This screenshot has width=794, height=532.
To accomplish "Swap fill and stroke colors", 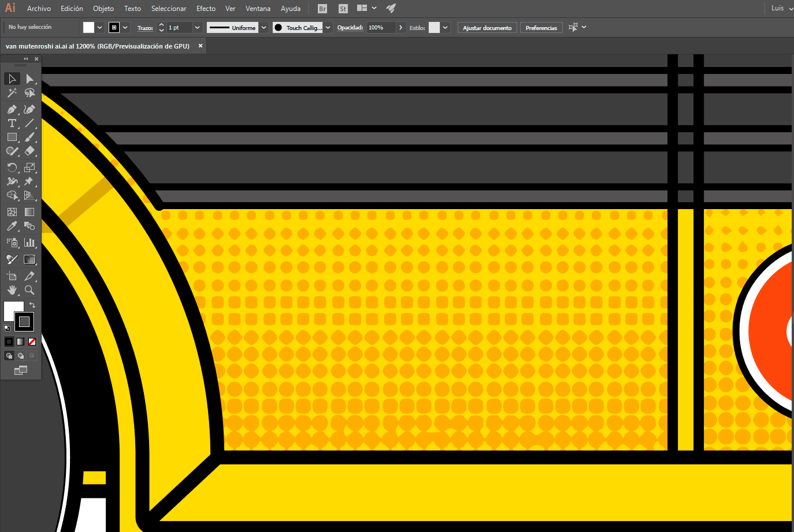I will point(32,305).
